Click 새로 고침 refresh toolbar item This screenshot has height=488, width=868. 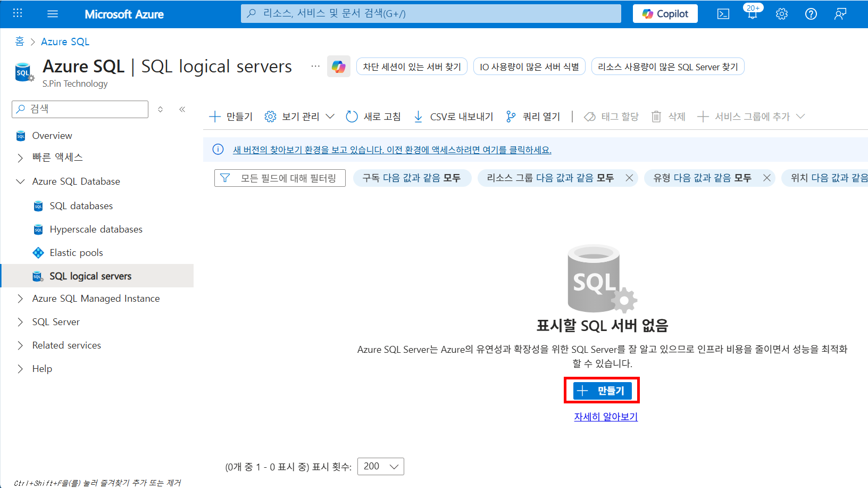373,117
